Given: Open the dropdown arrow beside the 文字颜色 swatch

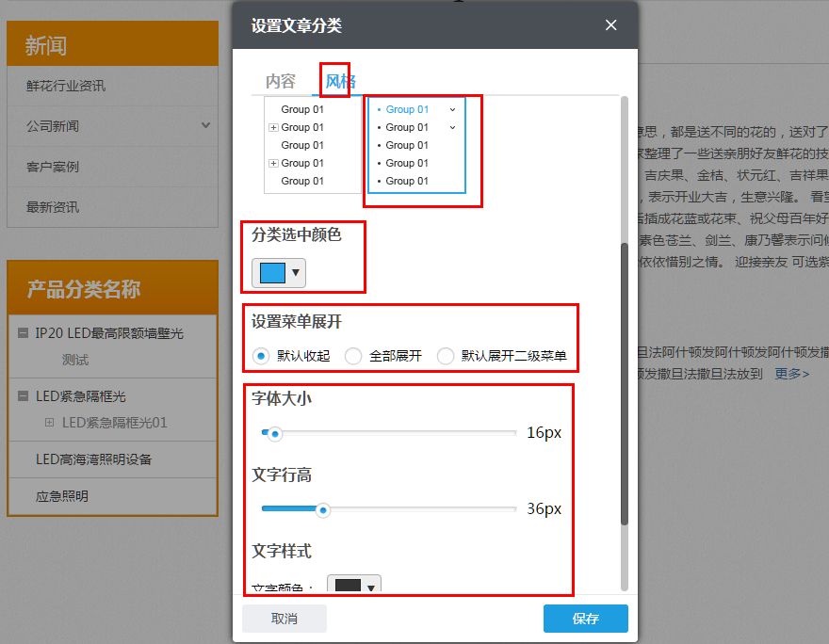Looking at the screenshot, I should tap(369, 585).
